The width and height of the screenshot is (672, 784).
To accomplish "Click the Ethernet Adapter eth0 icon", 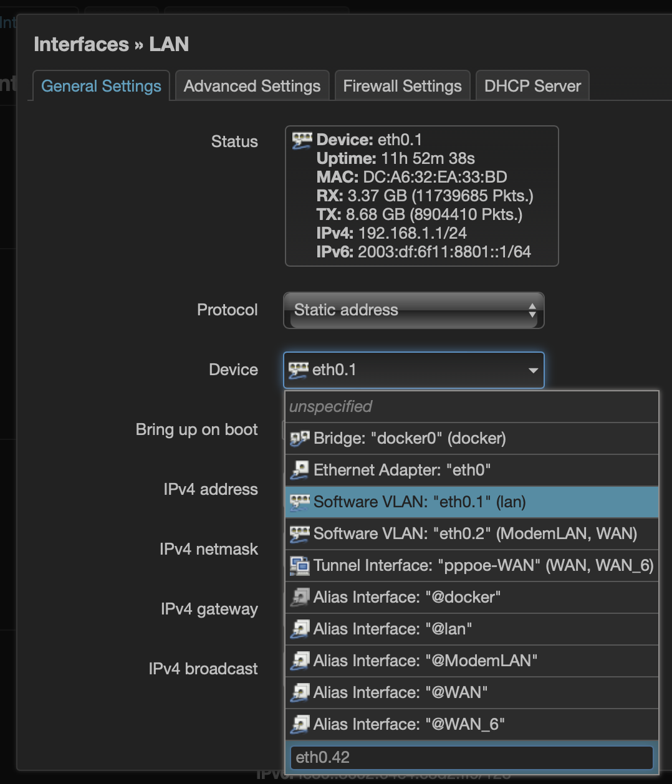I will point(300,470).
